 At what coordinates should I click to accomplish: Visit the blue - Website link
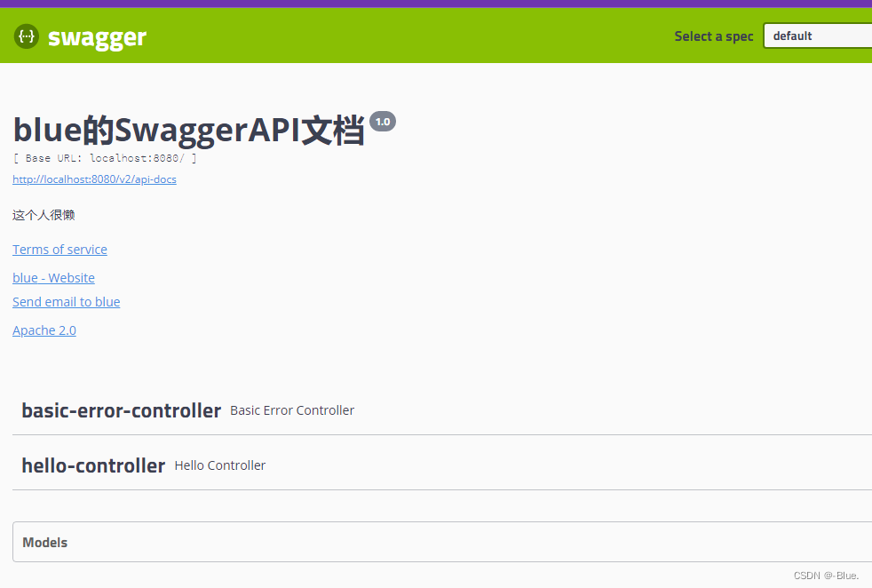click(53, 278)
